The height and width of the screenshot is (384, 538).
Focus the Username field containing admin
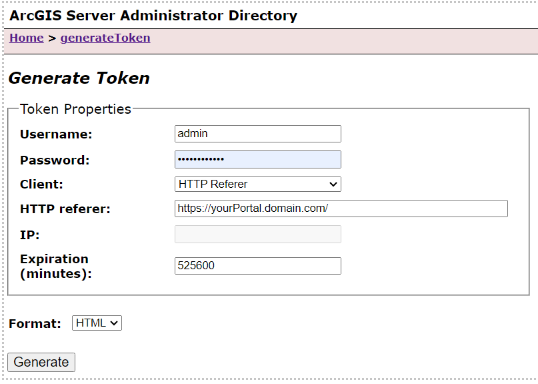(258, 133)
